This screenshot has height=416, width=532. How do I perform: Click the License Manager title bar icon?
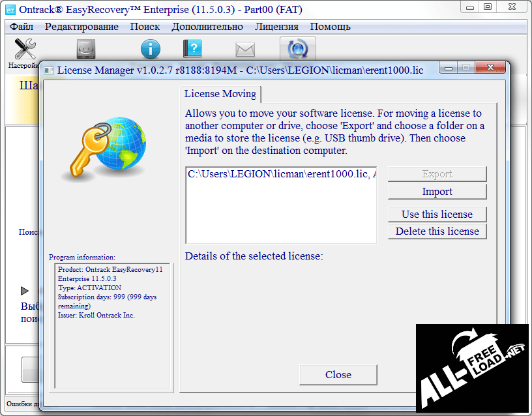(x=48, y=70)
